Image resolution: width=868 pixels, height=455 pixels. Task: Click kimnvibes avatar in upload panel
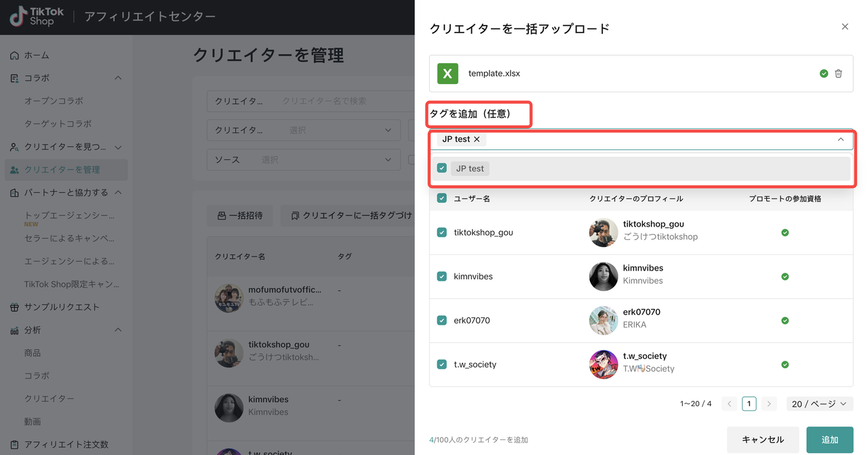(604, 277)
